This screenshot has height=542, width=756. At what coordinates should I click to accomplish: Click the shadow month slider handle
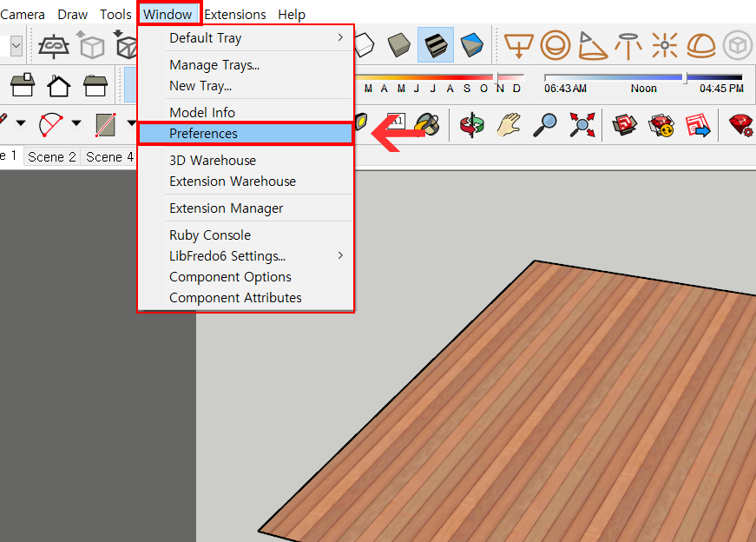(x=497, y=77)
